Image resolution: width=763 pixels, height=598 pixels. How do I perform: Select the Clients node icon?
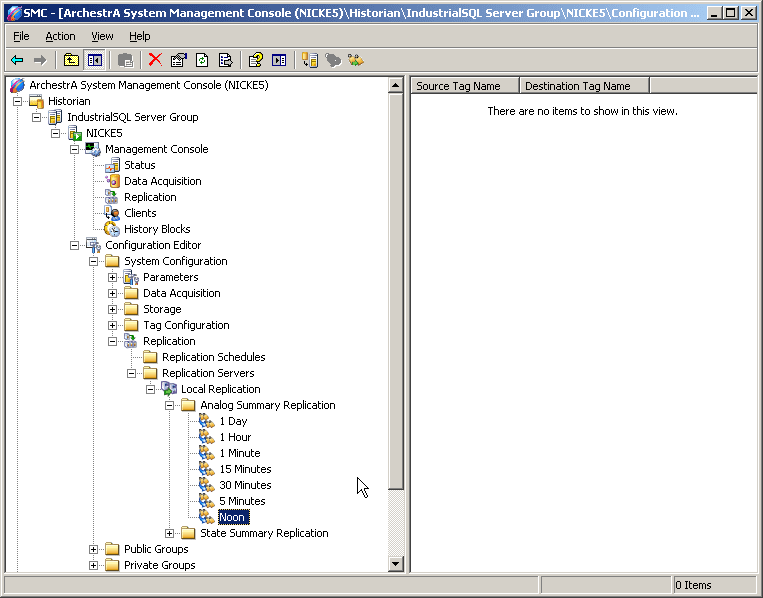(x=112, y=213)
